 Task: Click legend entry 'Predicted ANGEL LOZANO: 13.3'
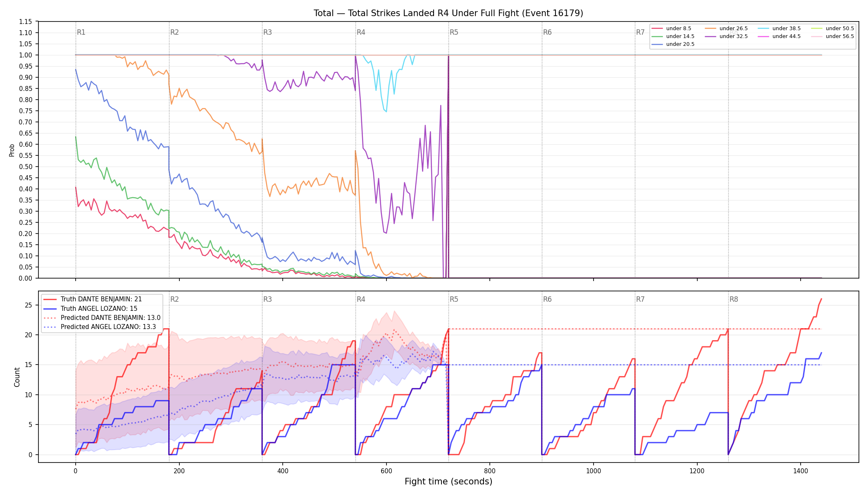pyautogui.click(x=108, y=327)
